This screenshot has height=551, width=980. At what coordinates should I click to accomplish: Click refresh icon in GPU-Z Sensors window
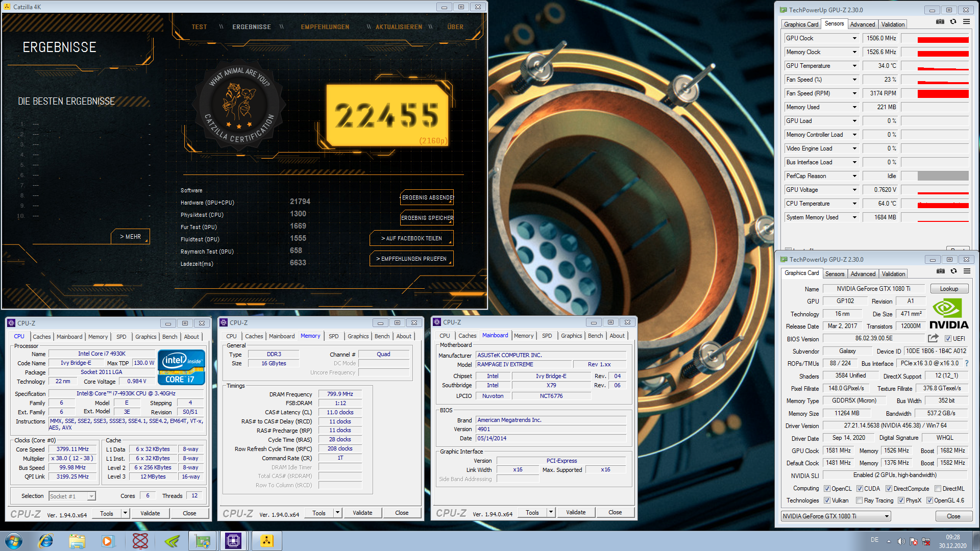point(953,22)
